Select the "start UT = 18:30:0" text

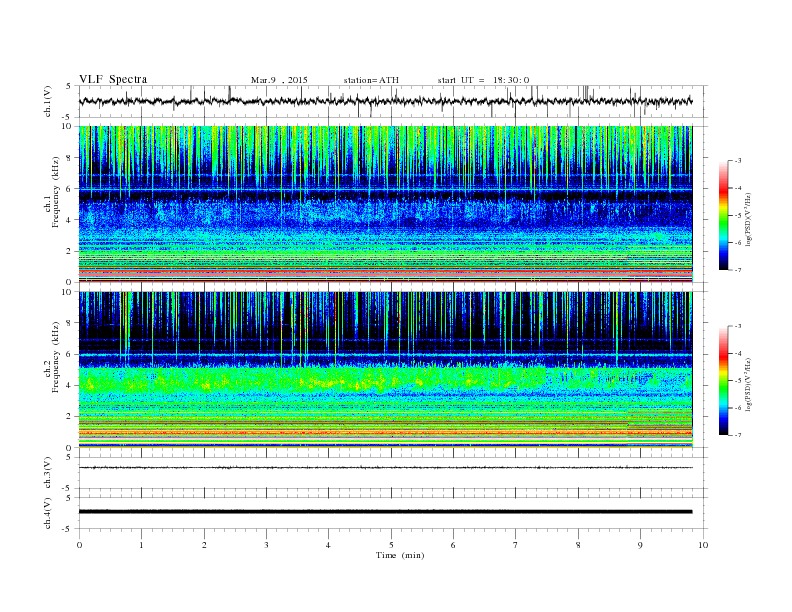483,80
